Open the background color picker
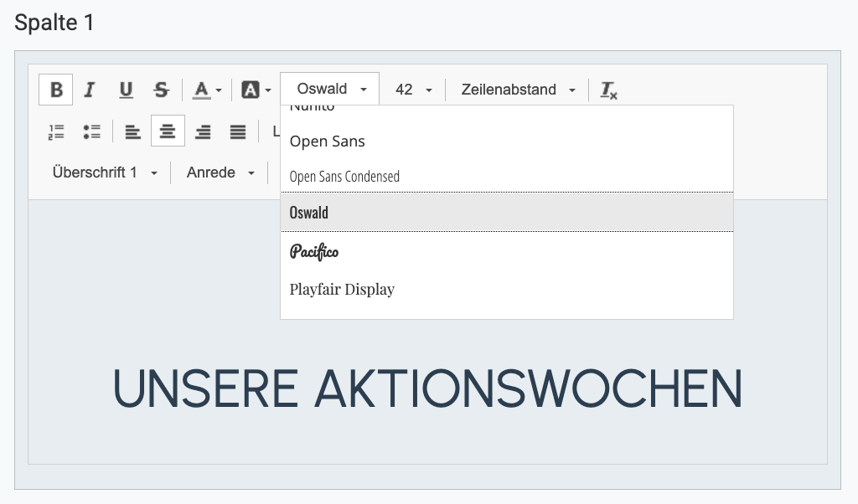The image size is (858, 504). click(x=256, y=90)
